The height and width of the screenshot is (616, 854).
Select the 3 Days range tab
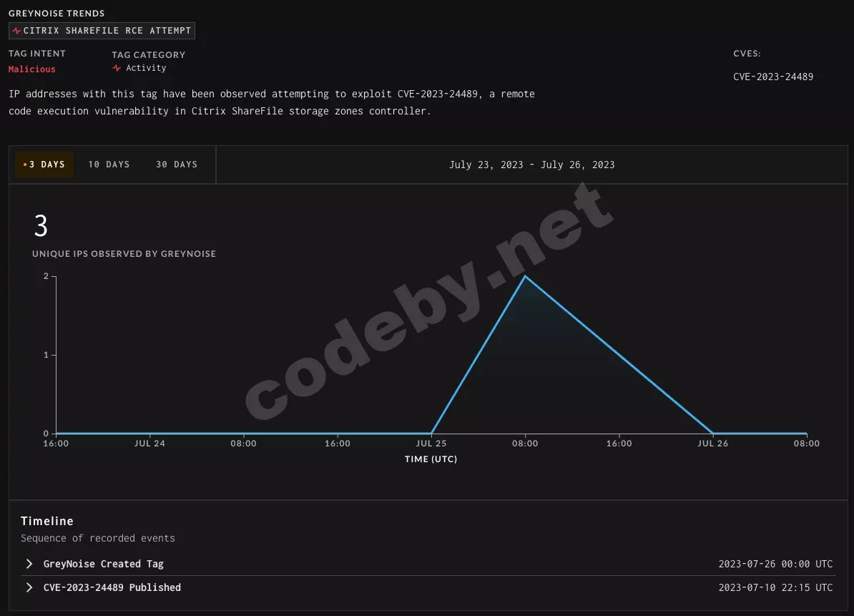point(44,165)
